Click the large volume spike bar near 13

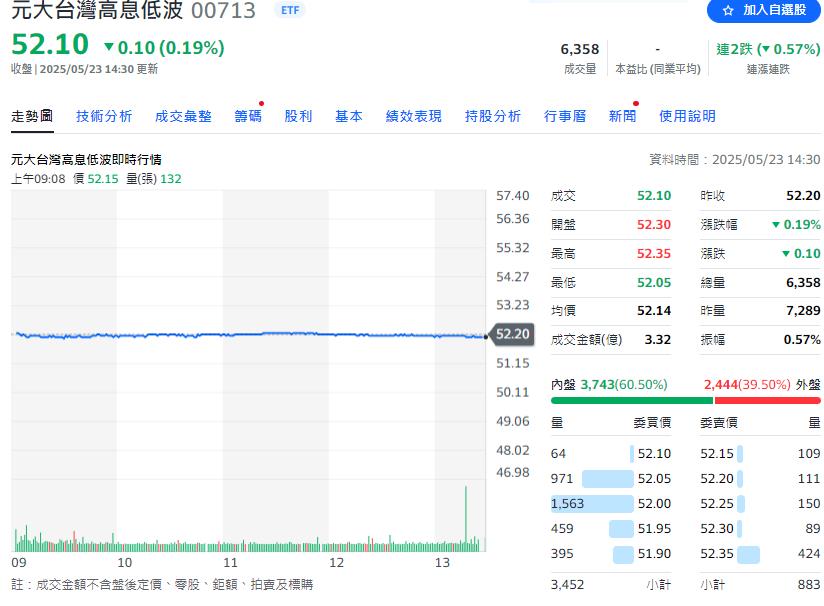(466, 518)
